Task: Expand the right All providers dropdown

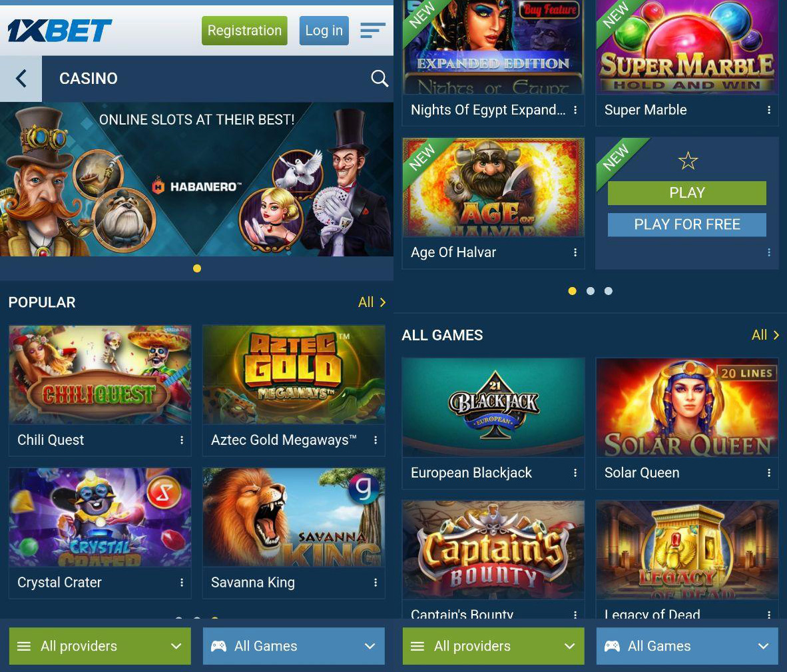Action: click(493, 646)
